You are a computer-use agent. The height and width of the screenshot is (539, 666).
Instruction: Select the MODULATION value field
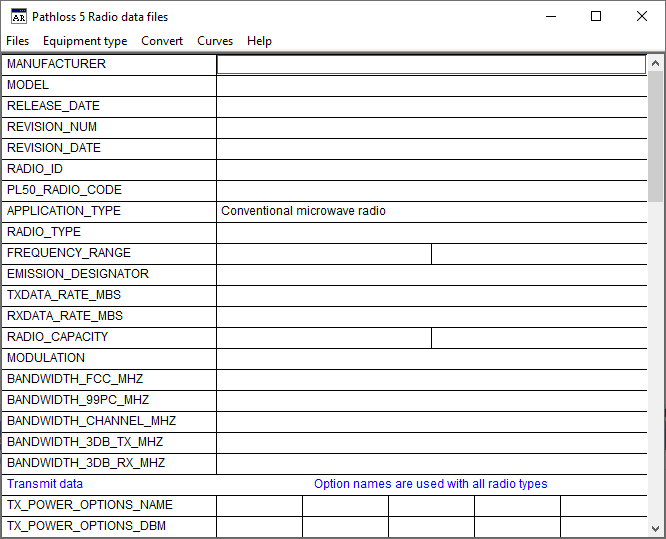[x=431, y=358]
